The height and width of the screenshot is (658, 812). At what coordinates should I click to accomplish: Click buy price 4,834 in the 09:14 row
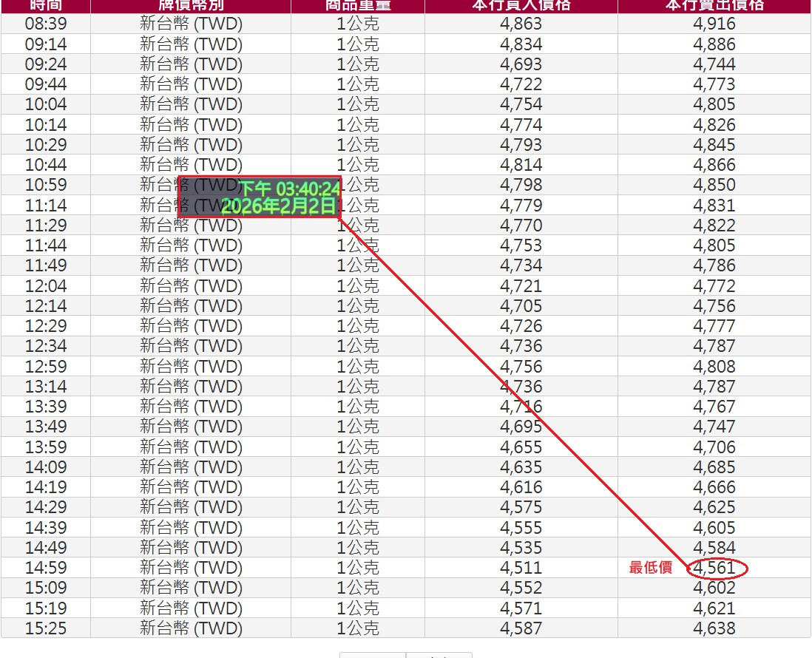coord(521,44)
